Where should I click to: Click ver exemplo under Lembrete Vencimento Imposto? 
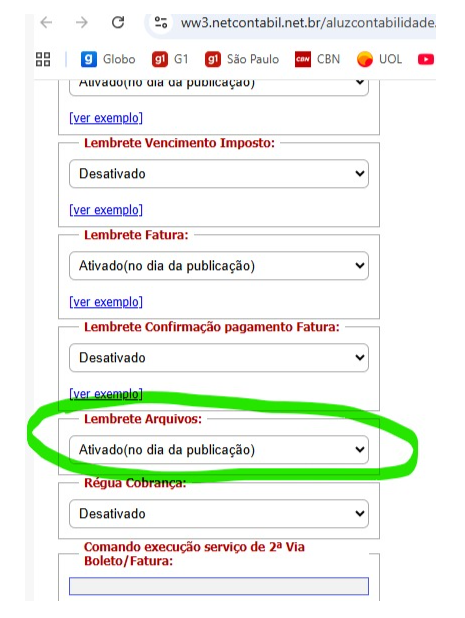106,210
